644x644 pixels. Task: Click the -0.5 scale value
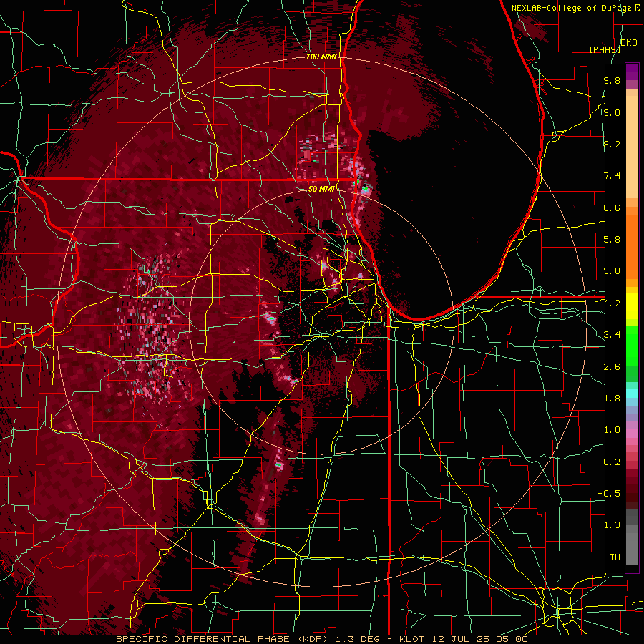coord(609,494)
